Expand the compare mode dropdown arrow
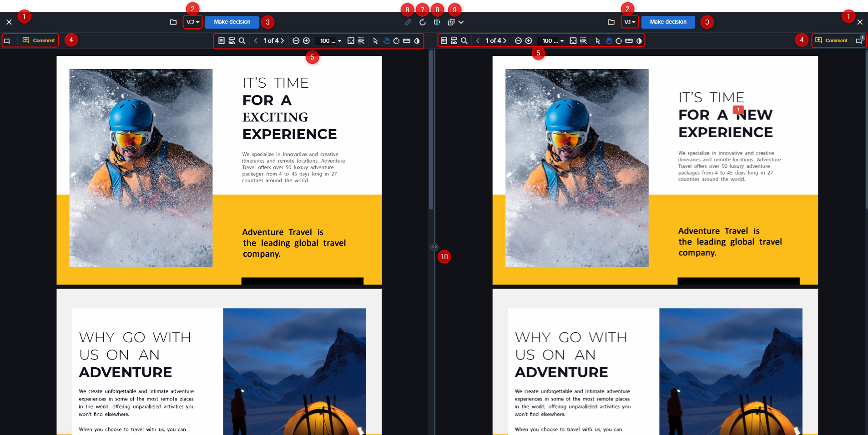868x435 pixels. [461, 22]
